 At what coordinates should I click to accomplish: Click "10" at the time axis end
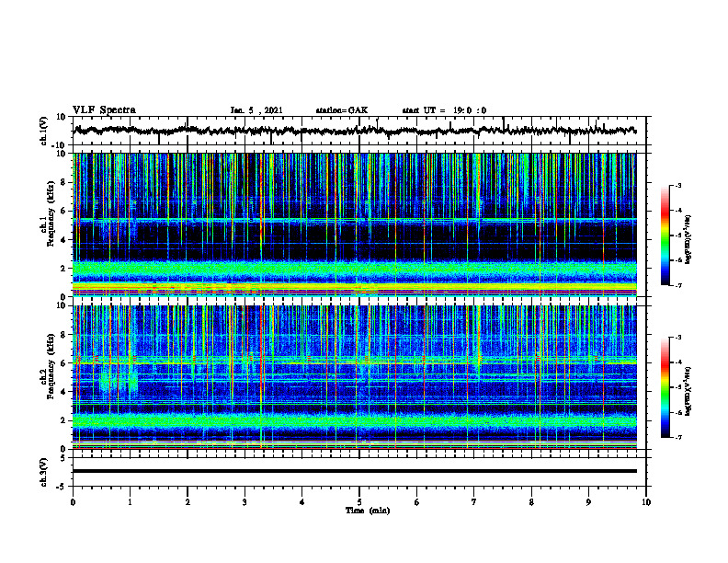(646, 502)
